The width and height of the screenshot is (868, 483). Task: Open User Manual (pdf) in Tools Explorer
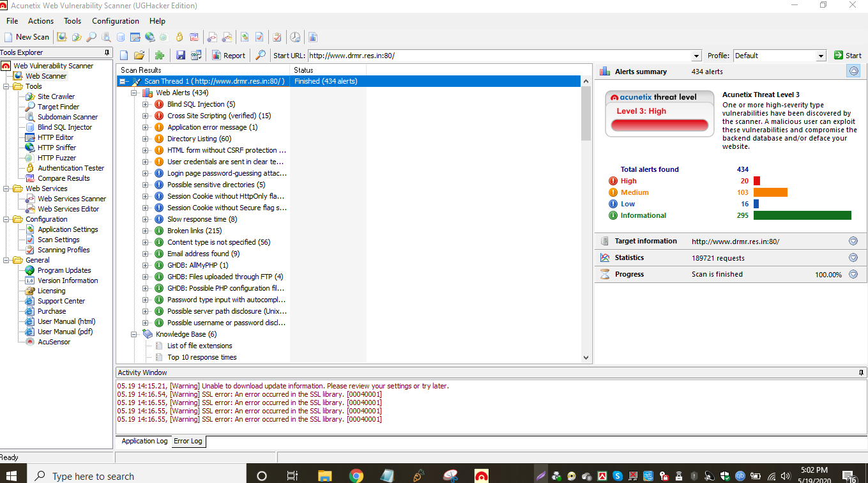click(x=65, y=332)
